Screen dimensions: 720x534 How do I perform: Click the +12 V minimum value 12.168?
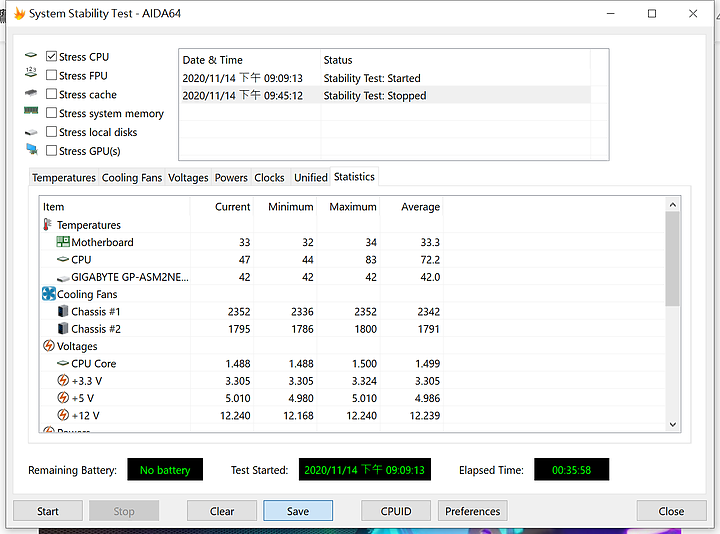(x=298, y=416)
